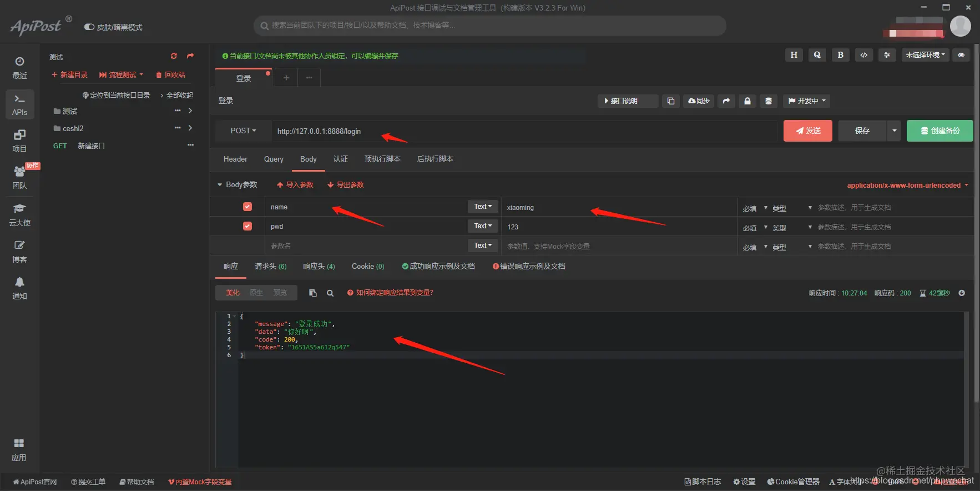Click 如何绑定响应结果到变量? help link
Screen dimensions: 980x491
(x=391, y=293)
